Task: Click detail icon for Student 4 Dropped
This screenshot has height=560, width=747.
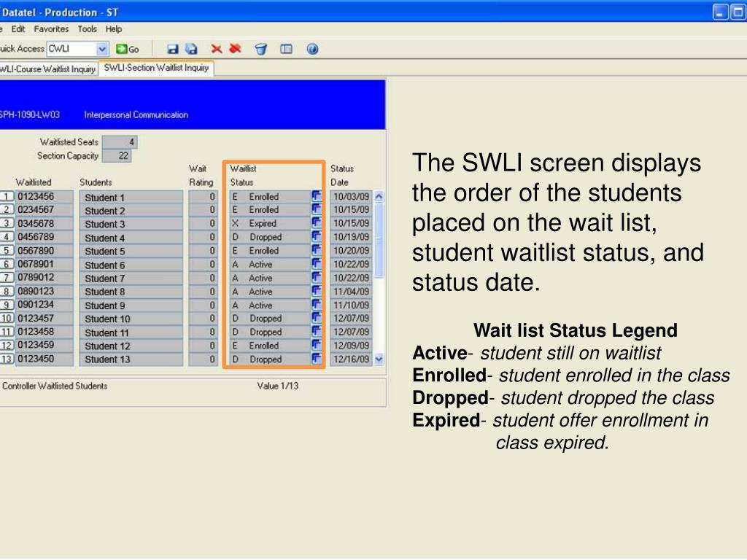Action: pyautogui.click(x=317, y=236)
